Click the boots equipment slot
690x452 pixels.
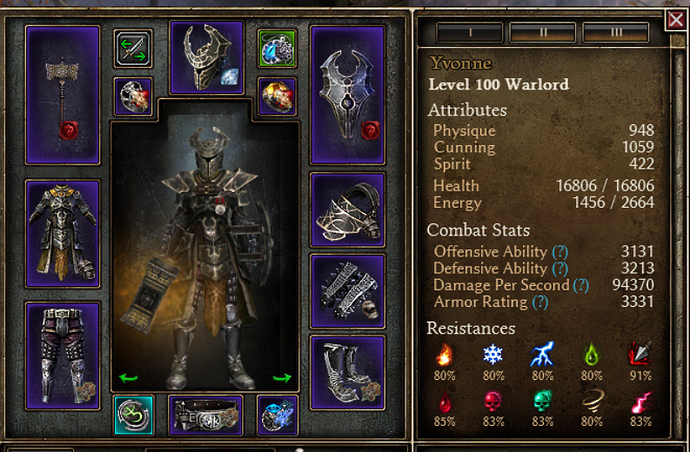pos(347,373)
